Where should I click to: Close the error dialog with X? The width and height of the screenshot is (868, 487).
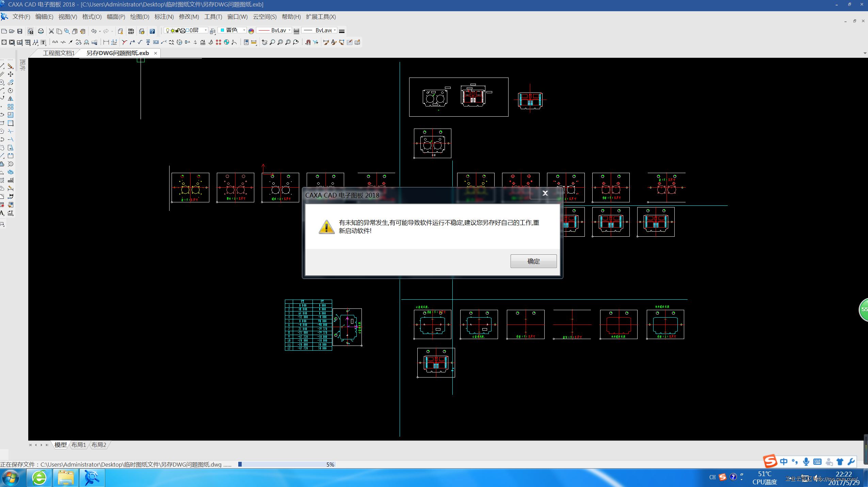coord(545,193)
